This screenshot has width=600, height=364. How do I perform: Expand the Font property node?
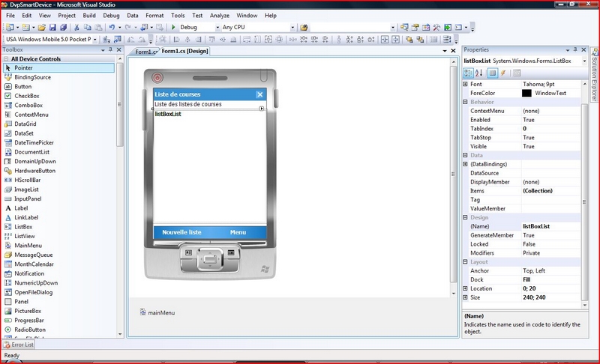[x=466, y=85]
